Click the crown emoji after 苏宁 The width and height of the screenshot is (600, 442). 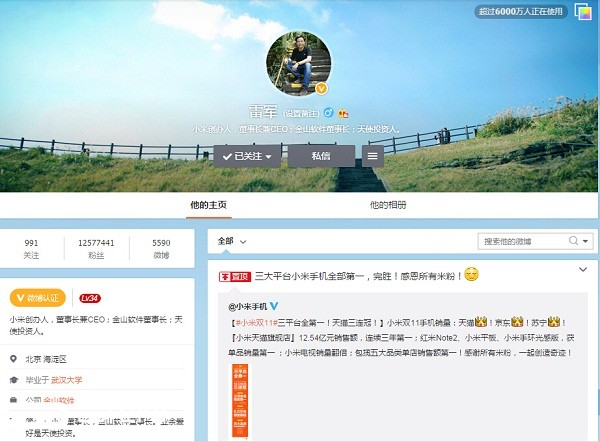tap(554, 322)
